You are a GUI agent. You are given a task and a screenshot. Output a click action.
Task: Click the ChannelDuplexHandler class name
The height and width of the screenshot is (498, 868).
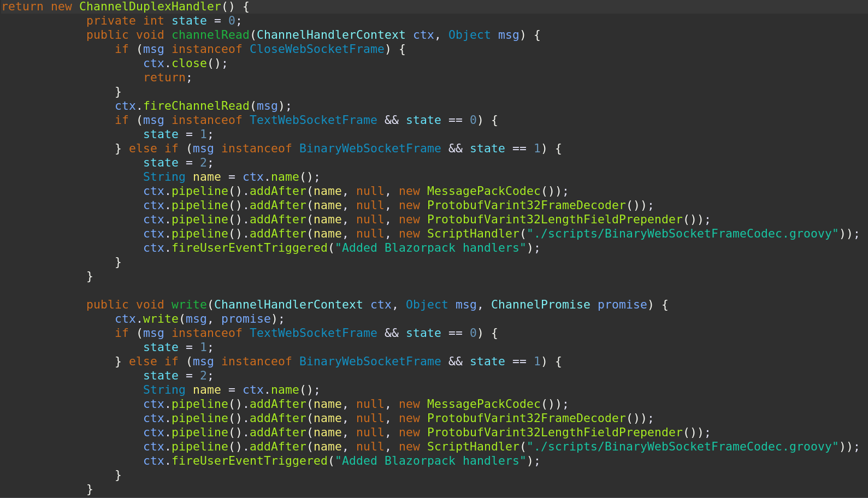tap(150, 7)
